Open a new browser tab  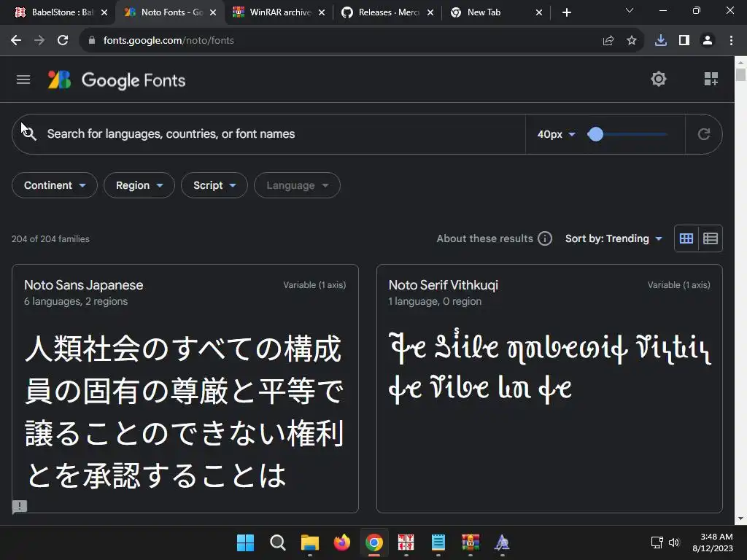pyautogui.click(x=566, y=12)
